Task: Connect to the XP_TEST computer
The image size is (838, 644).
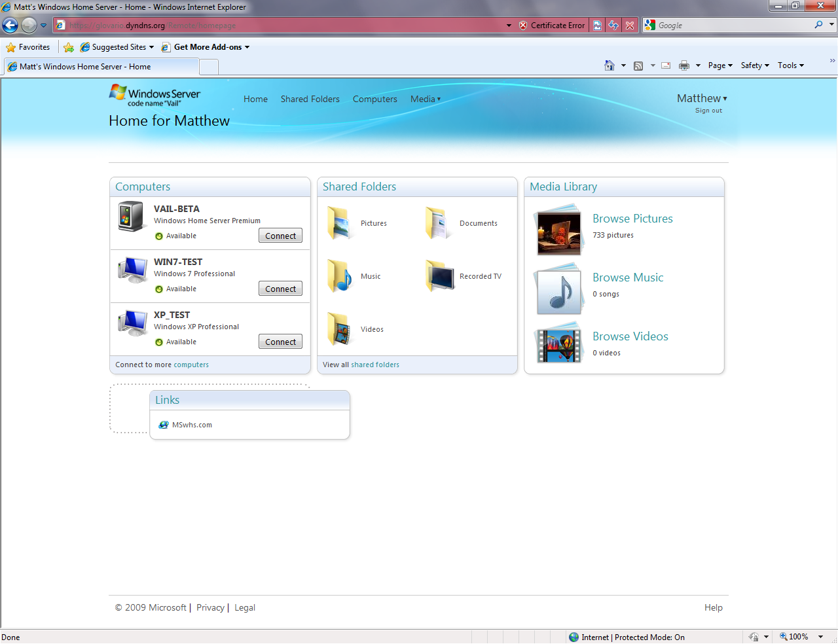Action: point(280,342)
